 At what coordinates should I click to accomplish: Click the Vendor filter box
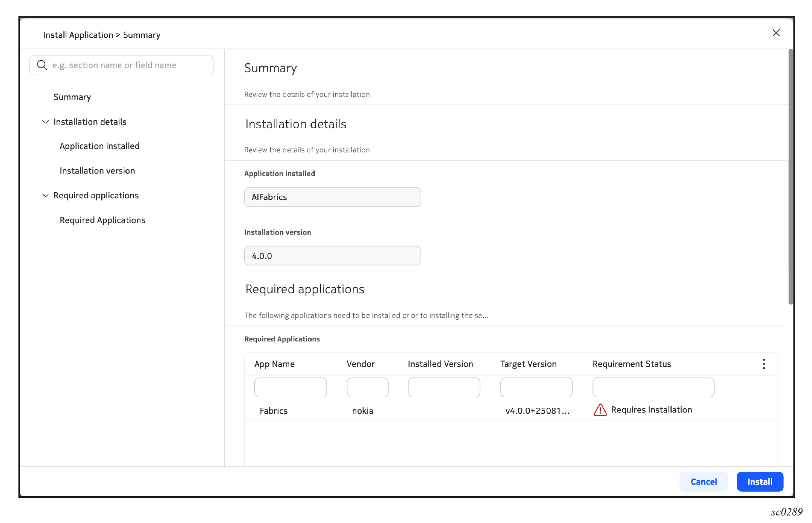coord(367,387)
